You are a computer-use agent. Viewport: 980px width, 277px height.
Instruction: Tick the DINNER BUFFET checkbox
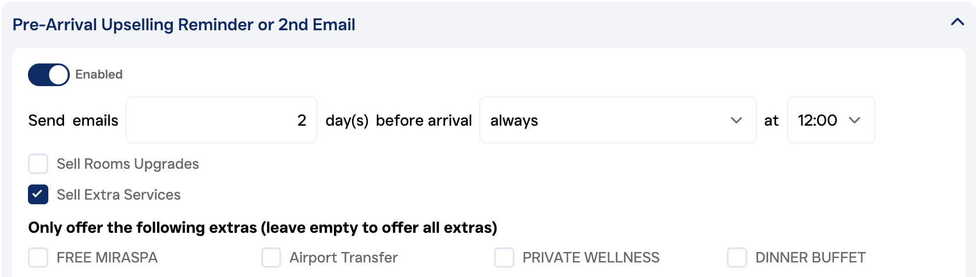(x=737, y=257)
